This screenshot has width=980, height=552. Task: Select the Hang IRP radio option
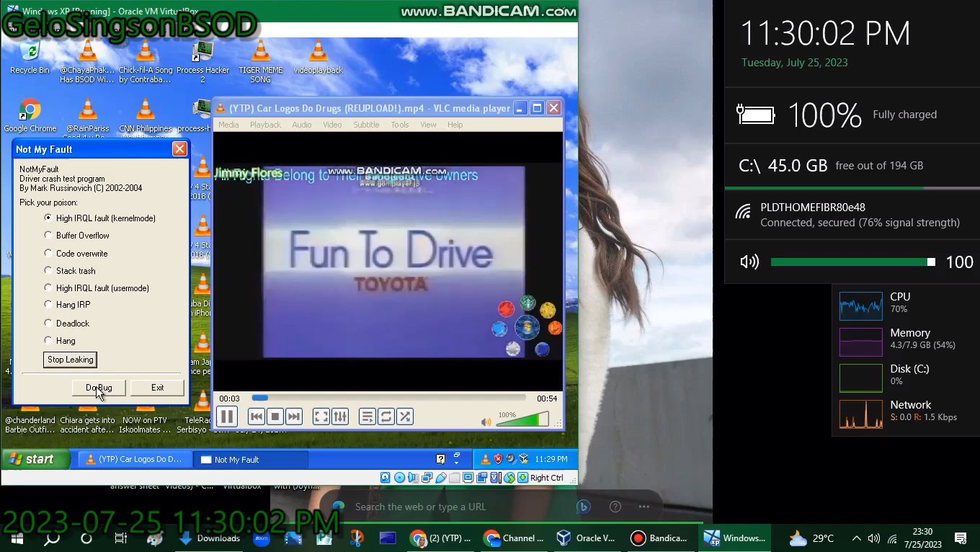click(x=67, y=305)
